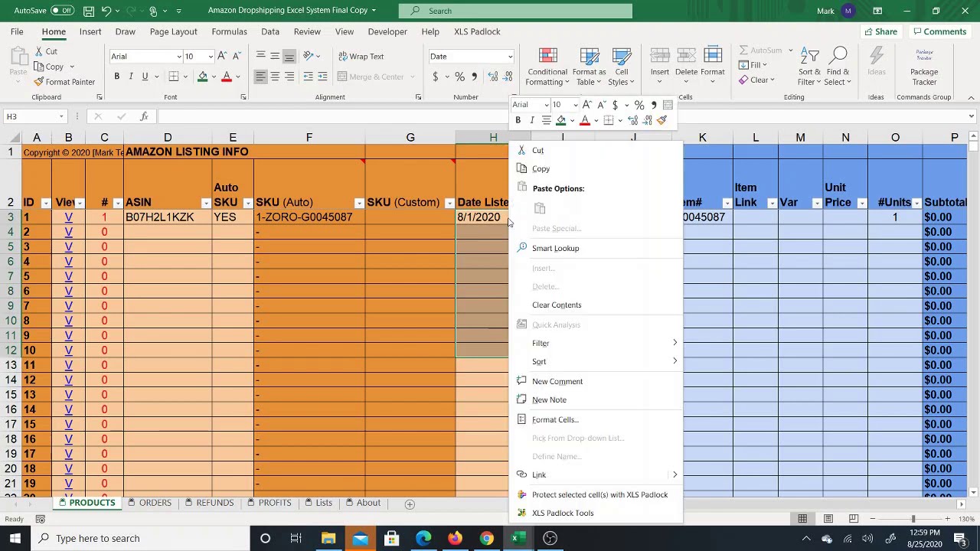Click the Undo arrow in the title bar
The height and width of the screenshot is (551, 980).
click(106, 11)
